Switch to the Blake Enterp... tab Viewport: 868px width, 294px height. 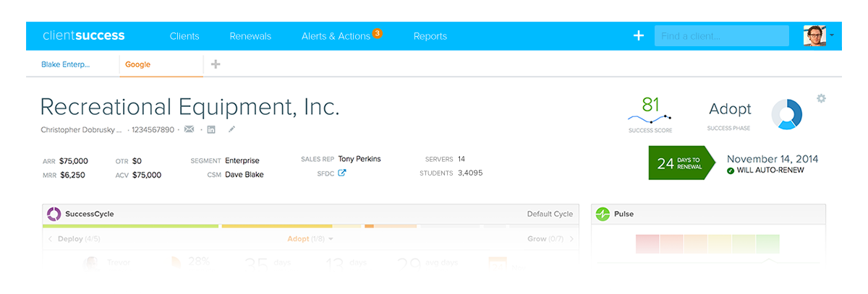[x=66, y=64]
